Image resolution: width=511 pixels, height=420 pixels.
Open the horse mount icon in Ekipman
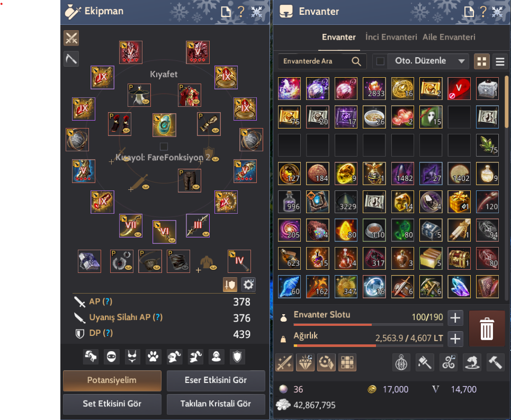tap(91, 357)
